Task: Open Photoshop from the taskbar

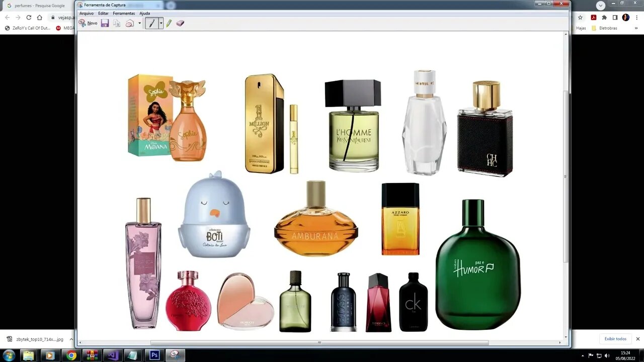Action: (x=154, y=355)
